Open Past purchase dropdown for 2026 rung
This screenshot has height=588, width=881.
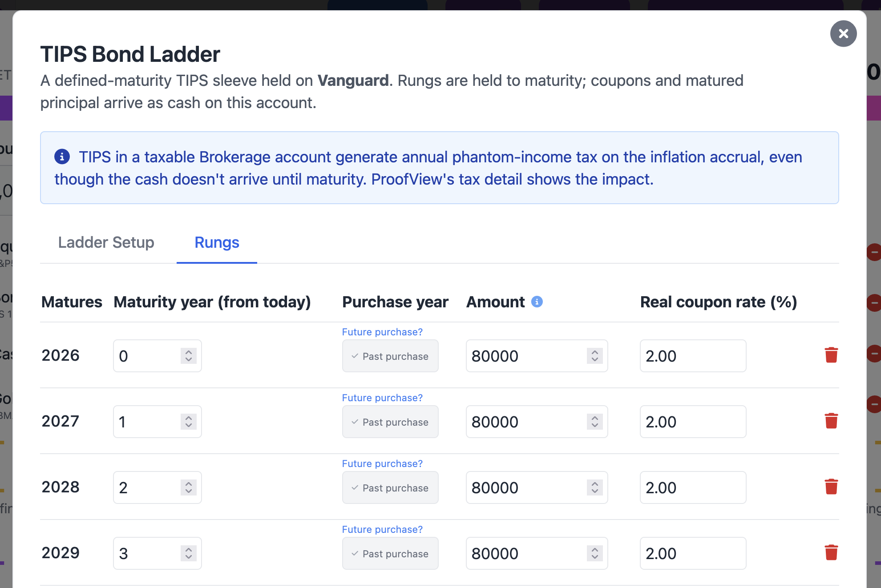click(x=390, y=356)
